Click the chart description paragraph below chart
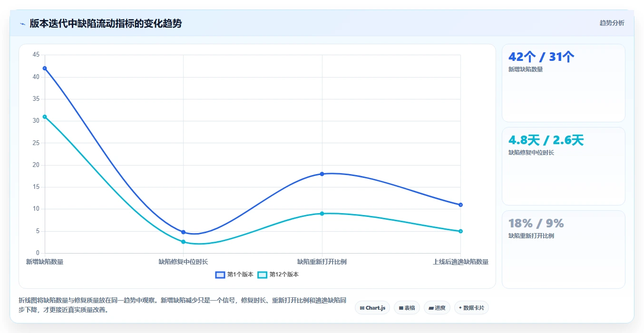644x333 pixels. click(x=182, y=305)
